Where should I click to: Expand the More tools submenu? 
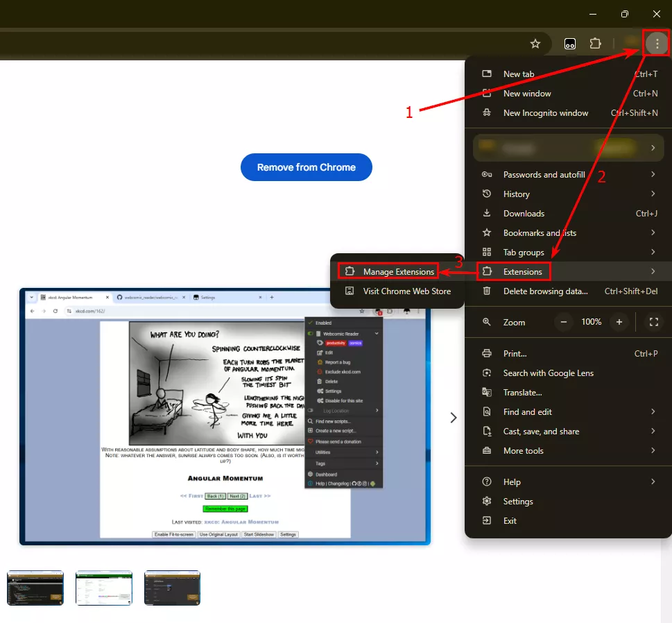point(568,451)
